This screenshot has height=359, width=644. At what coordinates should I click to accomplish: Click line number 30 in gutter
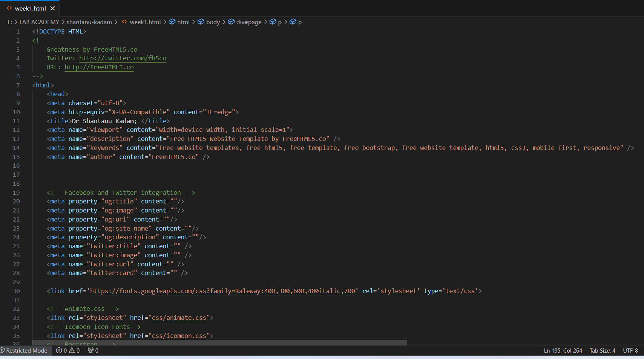[16, 291]
